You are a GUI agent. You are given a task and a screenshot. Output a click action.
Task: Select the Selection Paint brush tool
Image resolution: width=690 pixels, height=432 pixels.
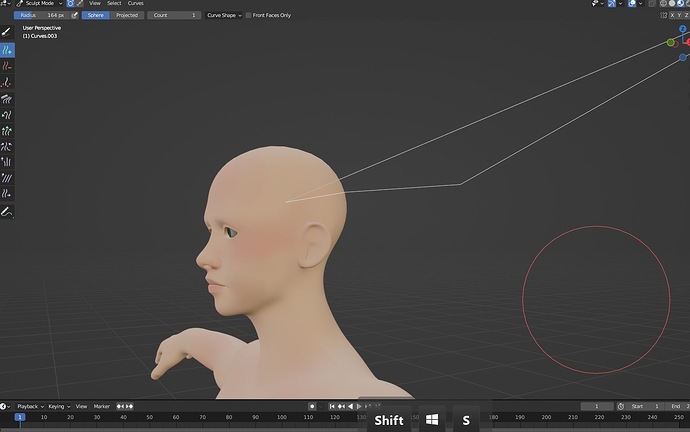(x=7, y=32)
